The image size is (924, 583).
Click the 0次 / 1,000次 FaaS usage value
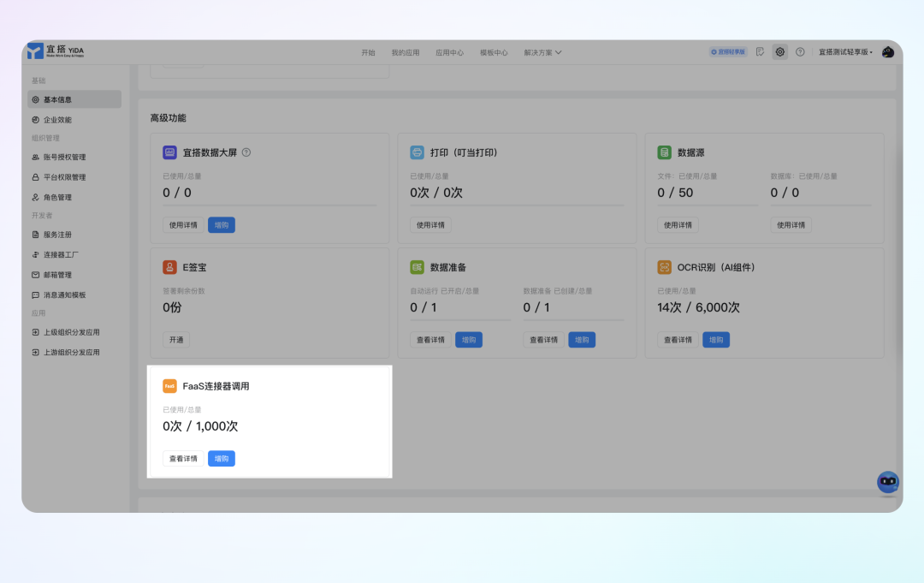coord(200,426)
